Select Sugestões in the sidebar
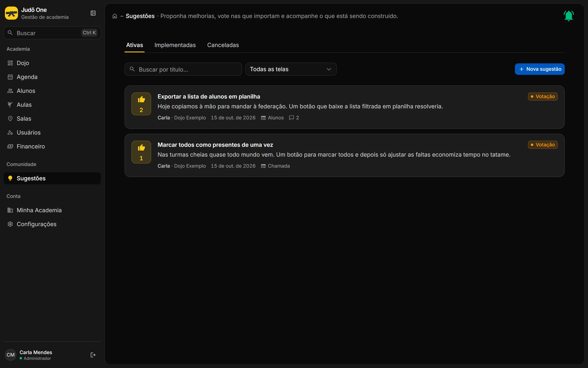The image size is (588, 368). (x=52, y=178)
